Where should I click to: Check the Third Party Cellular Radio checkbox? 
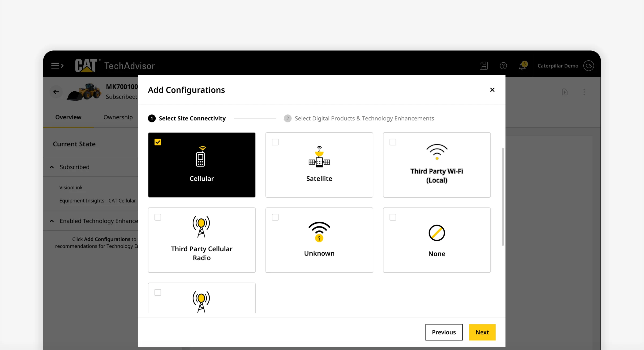(x=158, y=217)
